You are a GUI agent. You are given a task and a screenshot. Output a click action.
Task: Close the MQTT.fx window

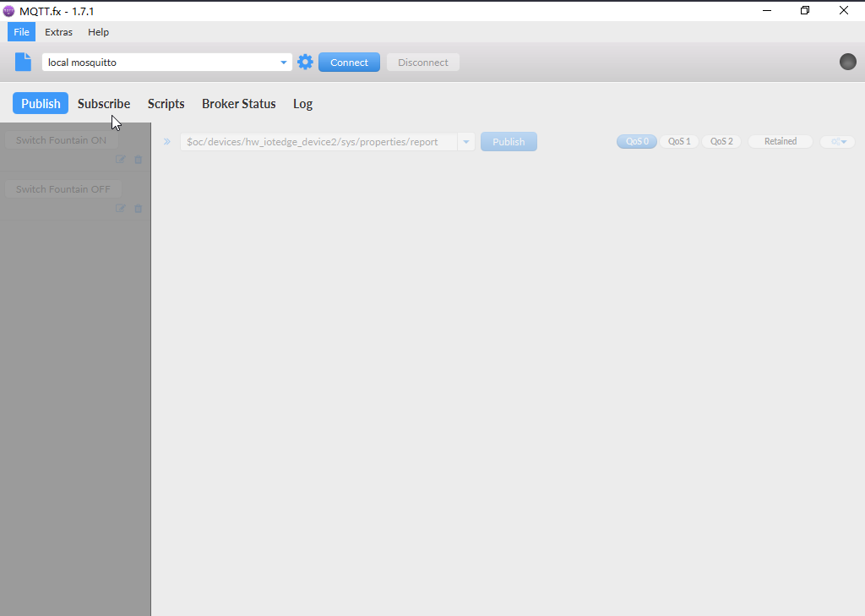(844, 10)
